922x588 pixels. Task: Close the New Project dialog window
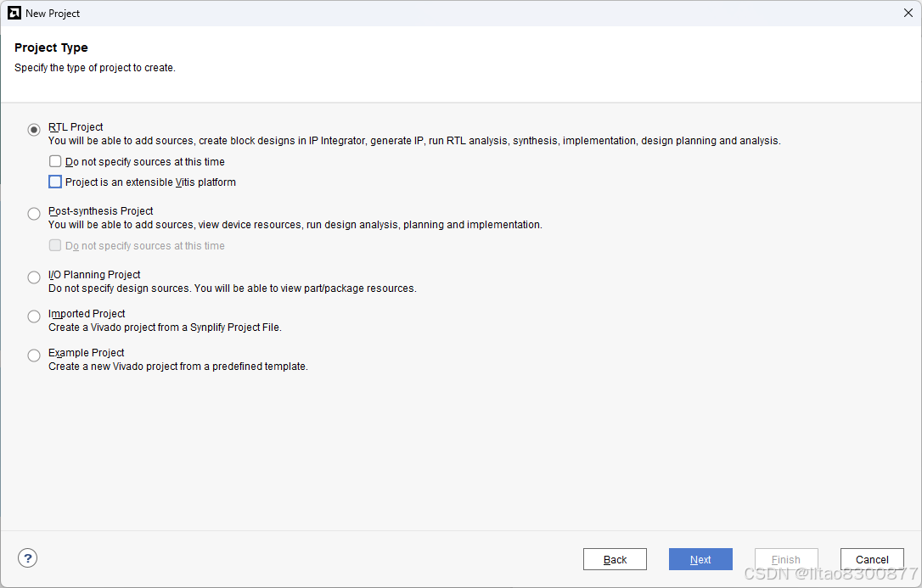[908, 13]
